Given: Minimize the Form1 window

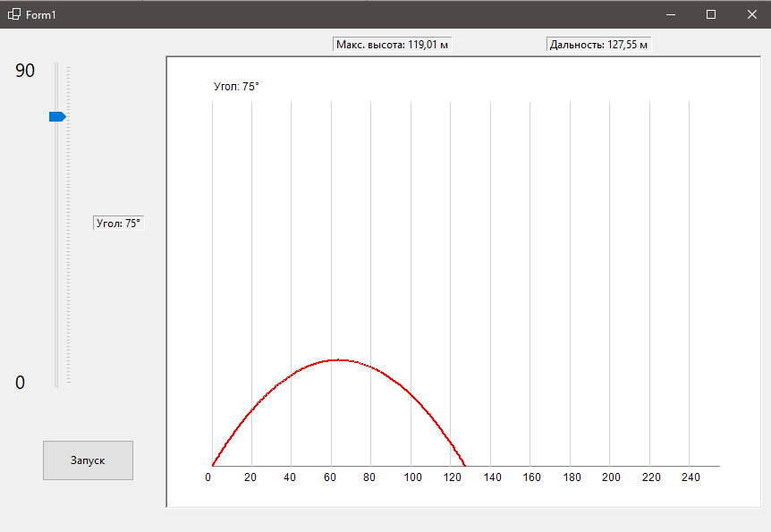Looking at the screenshot, I should [x=671, y=14].
